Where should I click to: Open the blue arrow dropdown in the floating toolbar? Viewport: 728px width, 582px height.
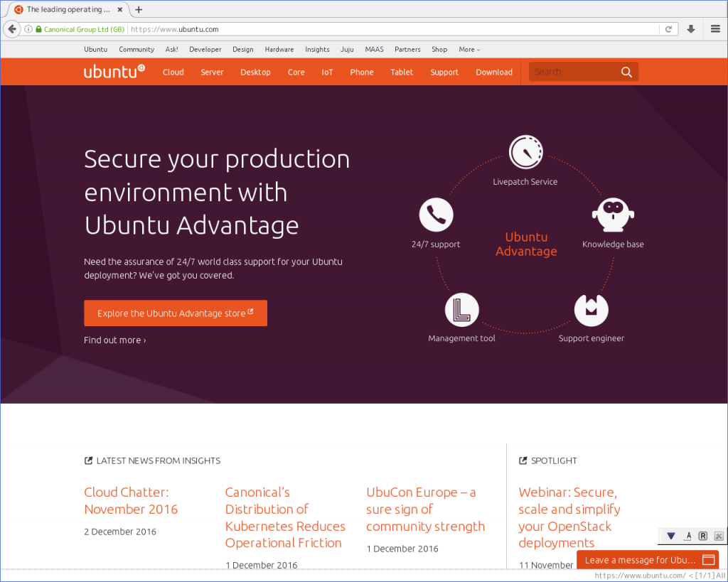tap(670, 536)
